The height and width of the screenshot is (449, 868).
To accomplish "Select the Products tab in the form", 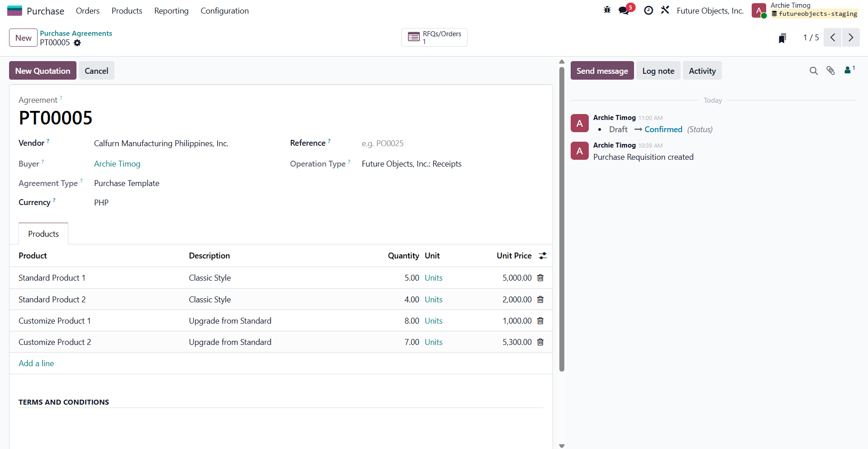I will 43,234.
